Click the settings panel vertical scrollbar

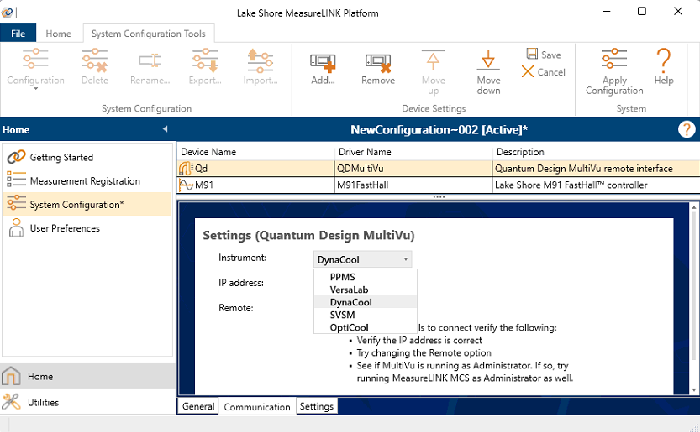pos(694,286)
